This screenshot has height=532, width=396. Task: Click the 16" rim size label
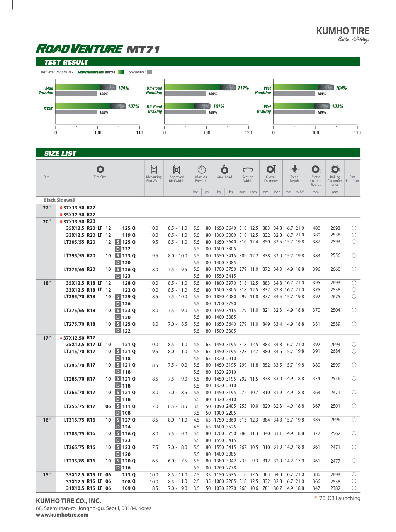click(47, 420)
